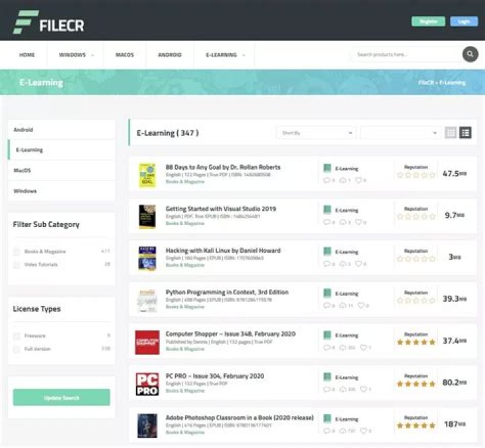Viewport: 485px width, 448px height.
Task: Click E-Learning book icon on 88 Days row
Action: tap(327, 168)
